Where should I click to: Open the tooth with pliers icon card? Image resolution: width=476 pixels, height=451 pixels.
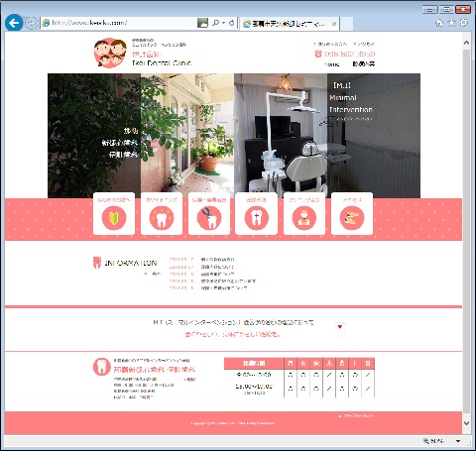209,213
